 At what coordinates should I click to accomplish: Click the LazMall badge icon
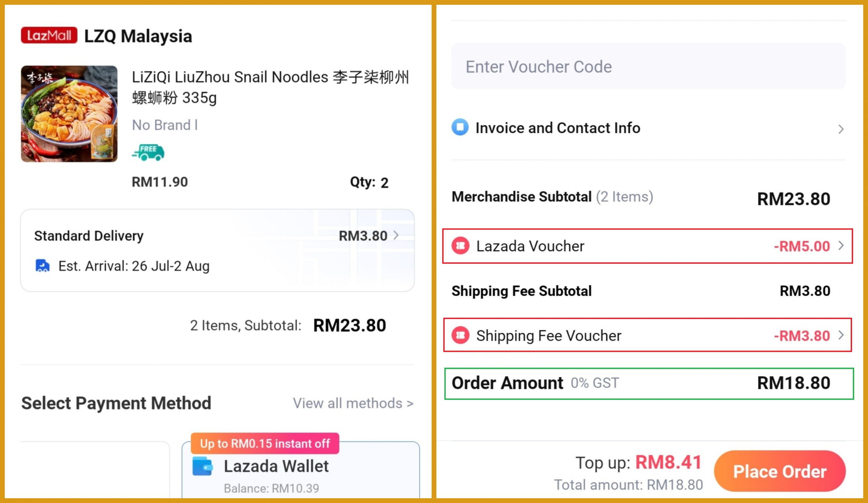tap(49, 36)
